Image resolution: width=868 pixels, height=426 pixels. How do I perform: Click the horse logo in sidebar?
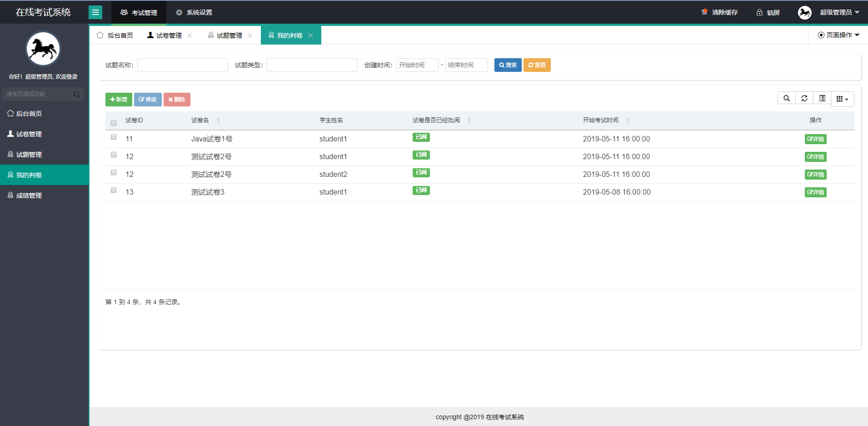coord(43,49)
